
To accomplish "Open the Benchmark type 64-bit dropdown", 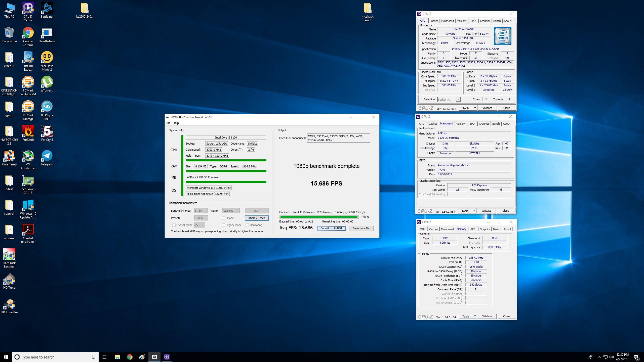I will (201, 211).
